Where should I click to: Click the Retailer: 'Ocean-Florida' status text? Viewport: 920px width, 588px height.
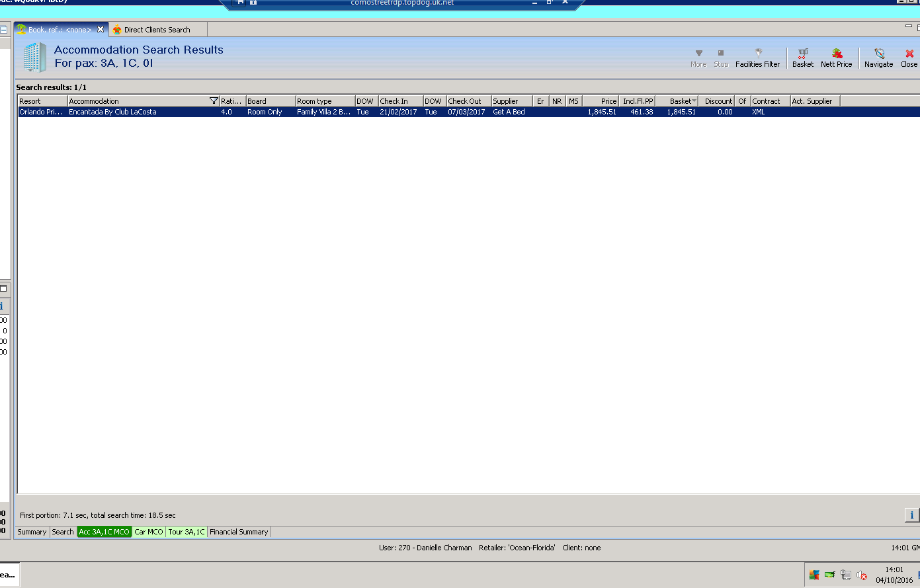tap(517, 548)
